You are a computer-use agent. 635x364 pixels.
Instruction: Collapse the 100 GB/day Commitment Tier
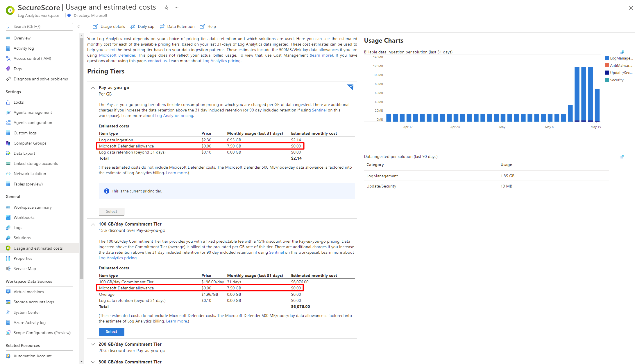(93, 224)
